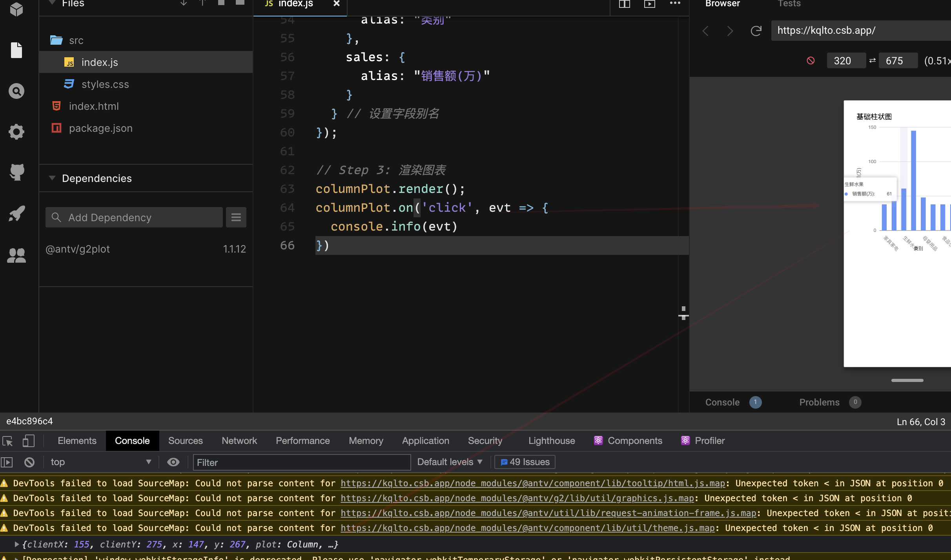Open the Default levels dropdown

click(450, 462)
